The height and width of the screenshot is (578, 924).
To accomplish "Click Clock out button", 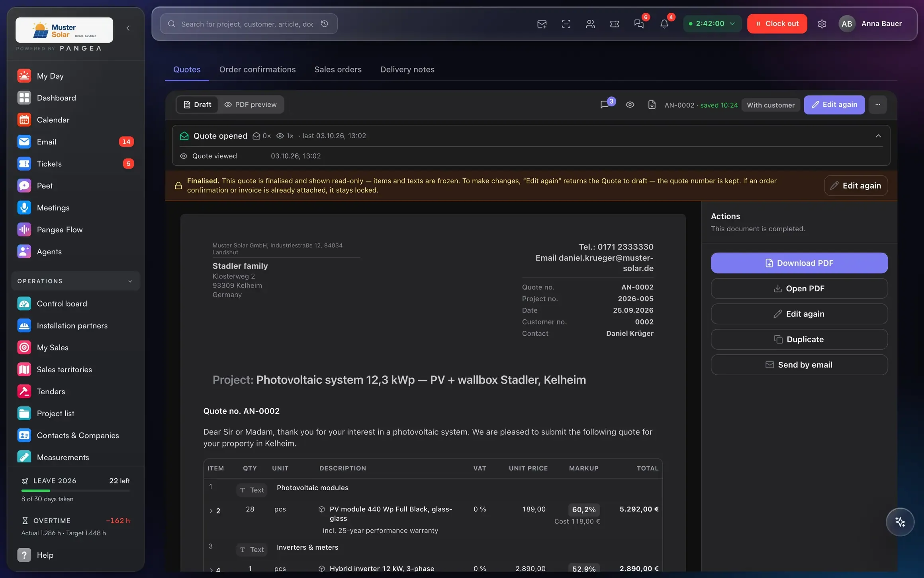I will pos(777,24).
